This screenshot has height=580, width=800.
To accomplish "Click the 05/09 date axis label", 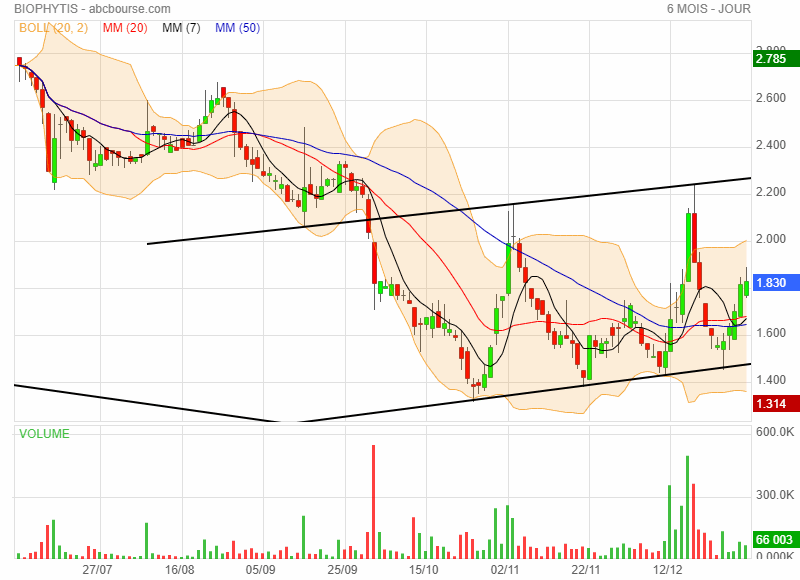I will point(261,569).
